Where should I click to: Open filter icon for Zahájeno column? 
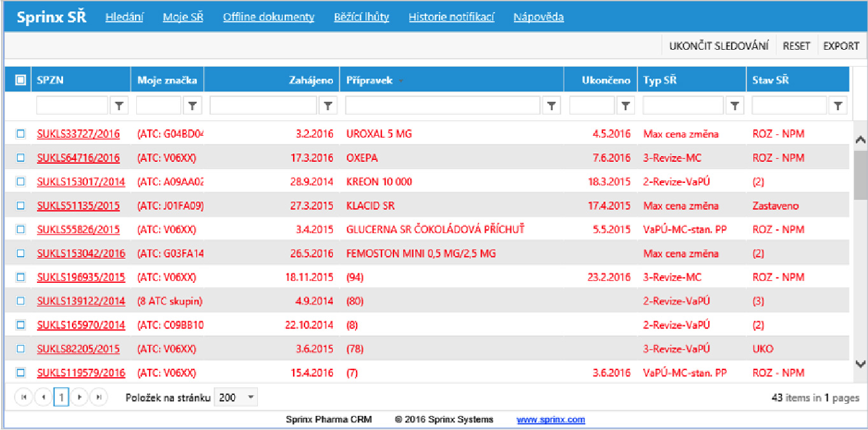pos(327,106)
